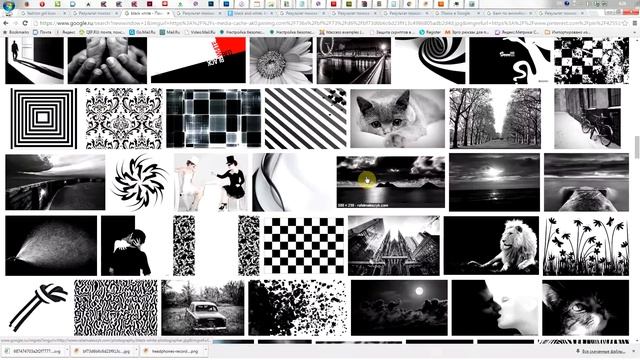Expand options arrow for headphones-record download
This screenshot has height=360, width=640.
205,351
